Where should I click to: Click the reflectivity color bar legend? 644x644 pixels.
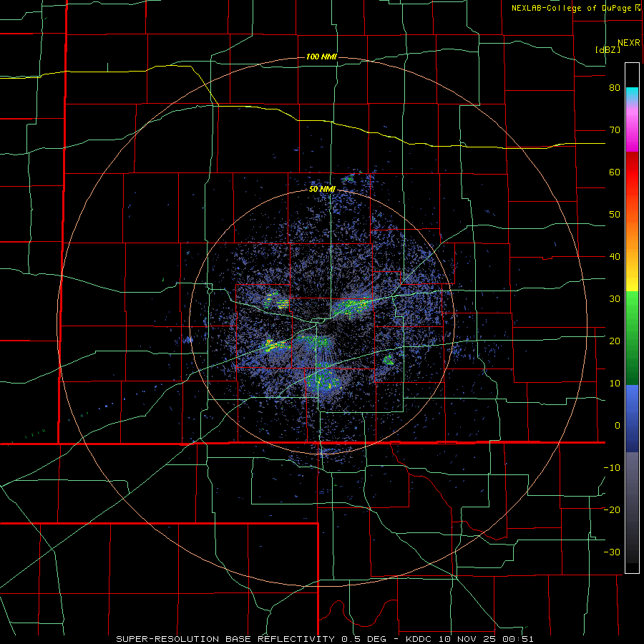[632, 318]
